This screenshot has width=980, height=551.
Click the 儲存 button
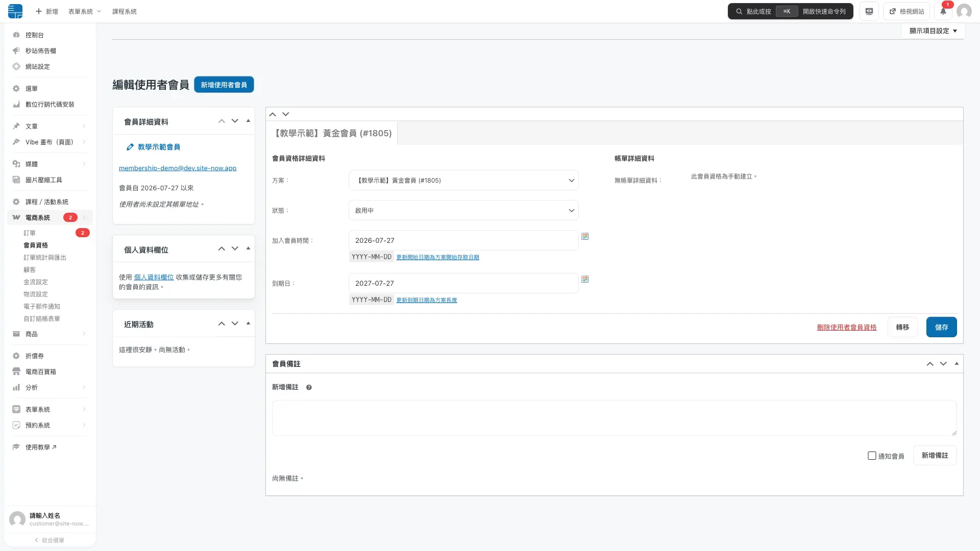(x=941, y=327)
